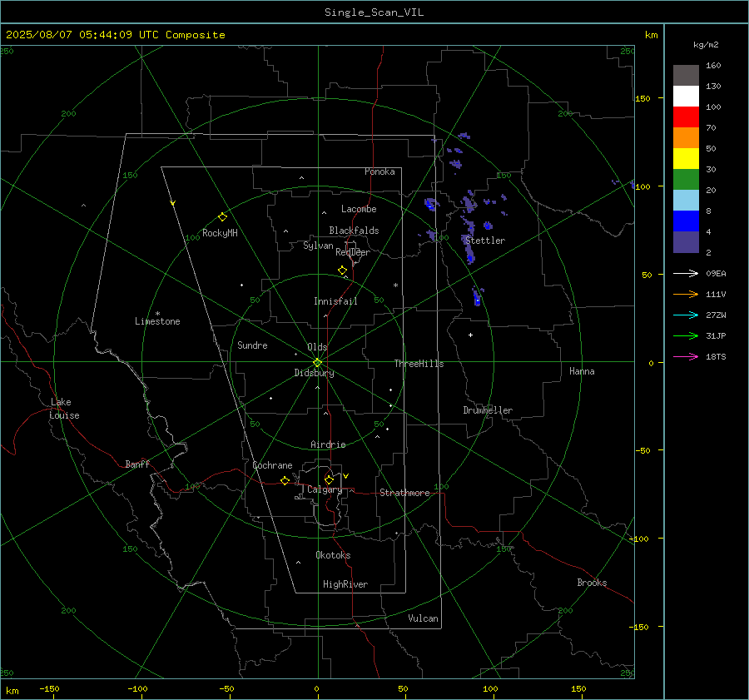Click the Single_Scan_VIL title
This screenshot has height=700, width=749.
pyautogui.click(x=374, y=12)
